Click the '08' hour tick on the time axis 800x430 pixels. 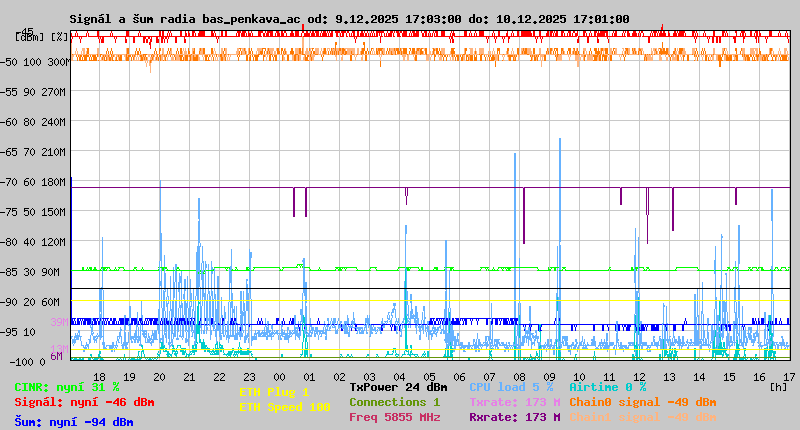(x=519, y=377)
